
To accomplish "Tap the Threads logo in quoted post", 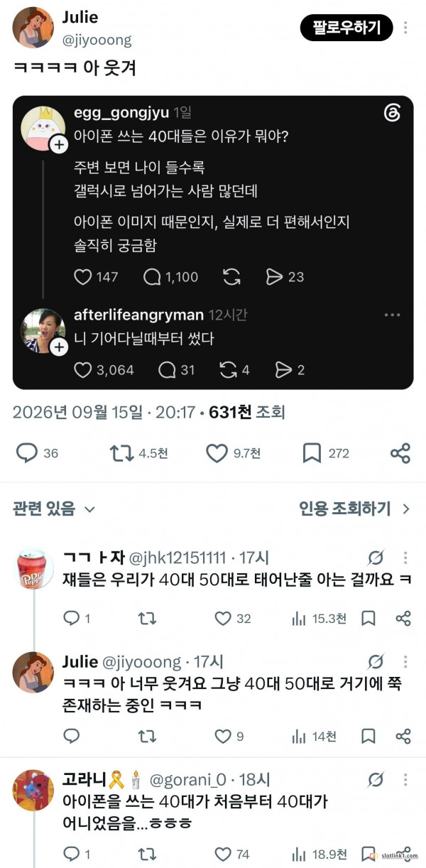I will [391, 114].
